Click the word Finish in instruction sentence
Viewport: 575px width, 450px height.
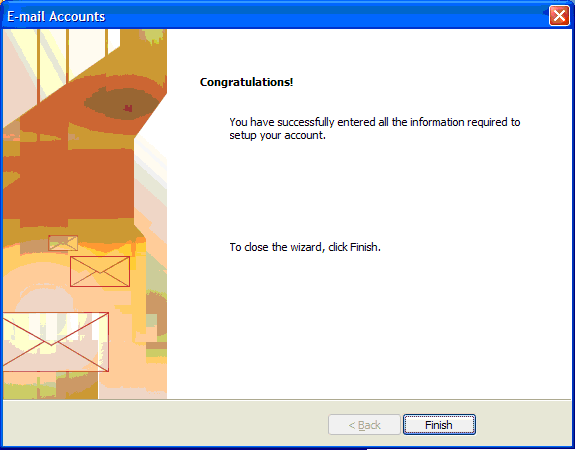tap(364, 247)
